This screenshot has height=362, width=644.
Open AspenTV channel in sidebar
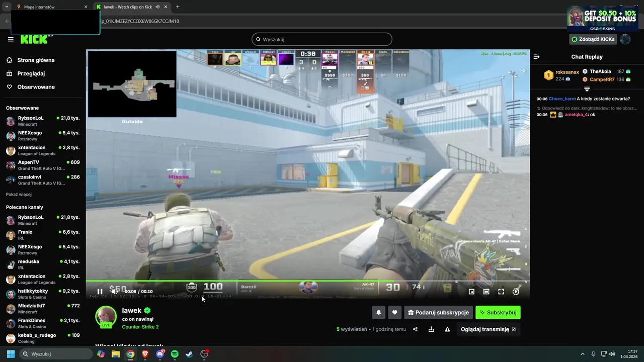click(x=43, y=165)
